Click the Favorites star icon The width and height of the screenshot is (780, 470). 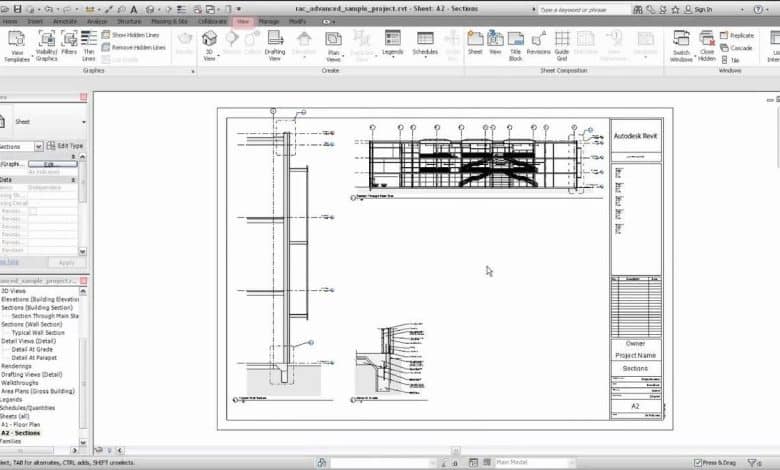675,9
